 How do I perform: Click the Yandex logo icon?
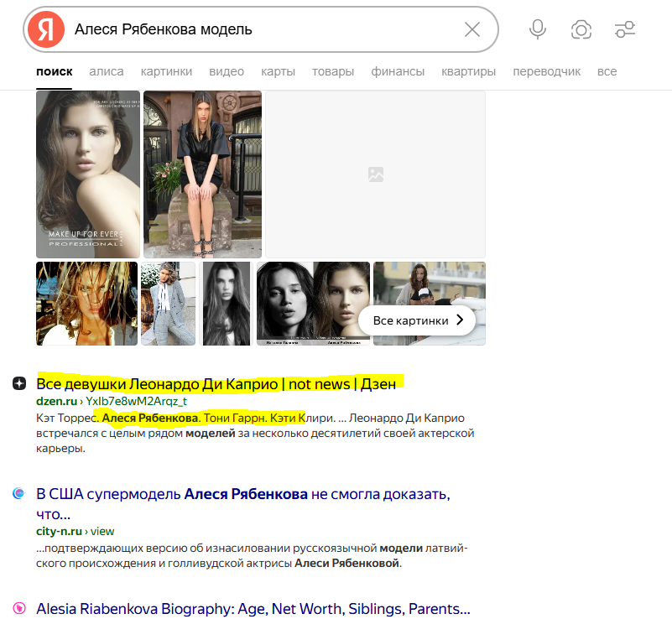(46, 29)
